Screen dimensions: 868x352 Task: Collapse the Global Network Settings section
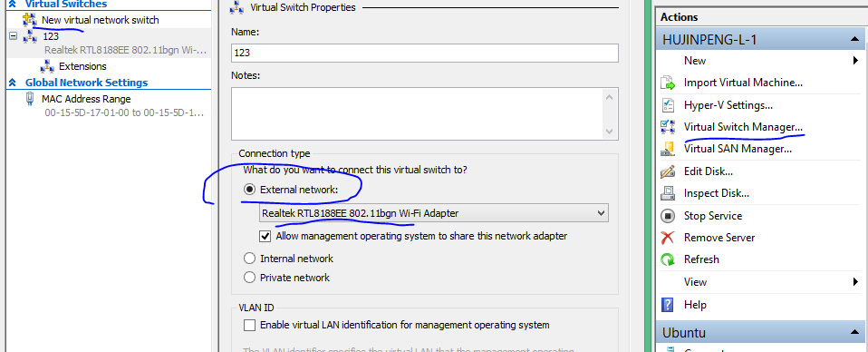pos(12,83)
